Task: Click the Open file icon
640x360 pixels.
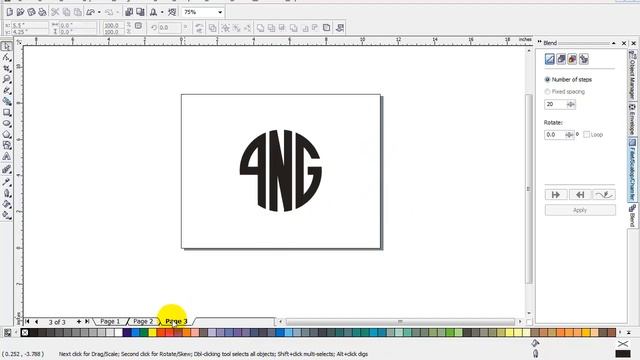Action: pyautogui.click(x=20, y=12)
